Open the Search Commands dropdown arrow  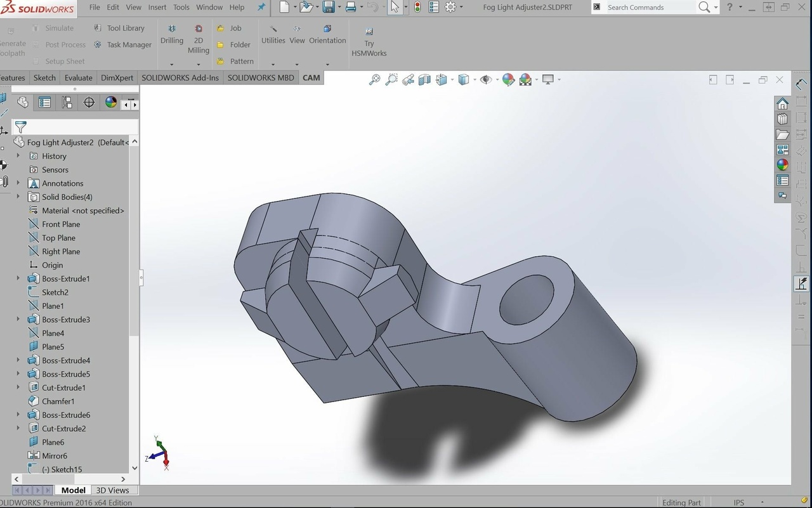[716, 8]
